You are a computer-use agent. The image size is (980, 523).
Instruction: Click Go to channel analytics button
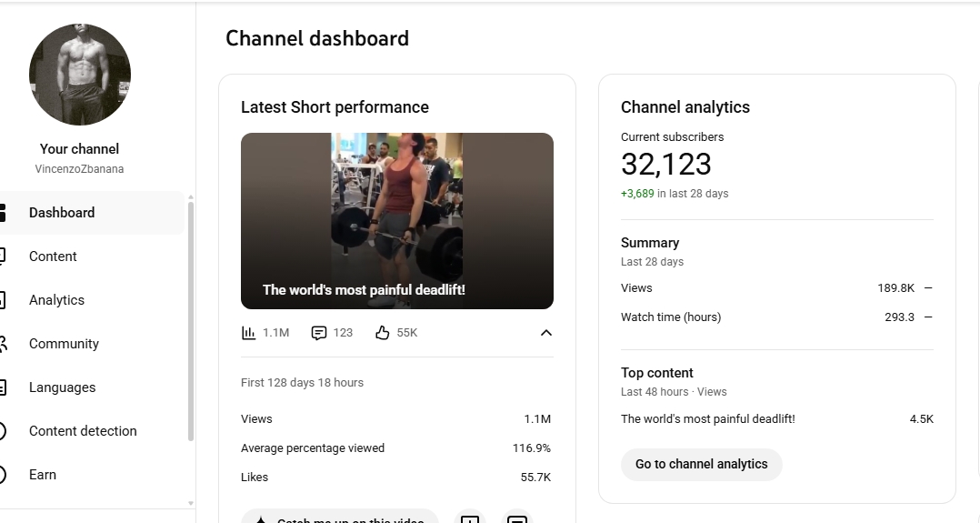(701, 464)
